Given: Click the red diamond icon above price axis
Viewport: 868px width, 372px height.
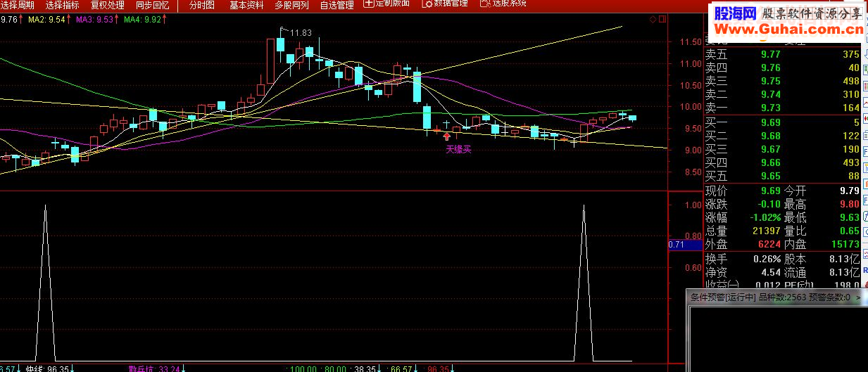Looking at the screenshot, I should (x=653, y=19).
